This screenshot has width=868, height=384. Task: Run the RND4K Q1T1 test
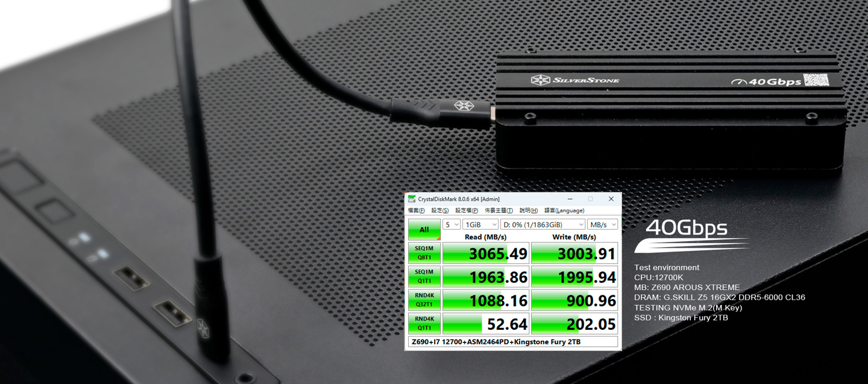pyautogui.click(x=424, y=323)
